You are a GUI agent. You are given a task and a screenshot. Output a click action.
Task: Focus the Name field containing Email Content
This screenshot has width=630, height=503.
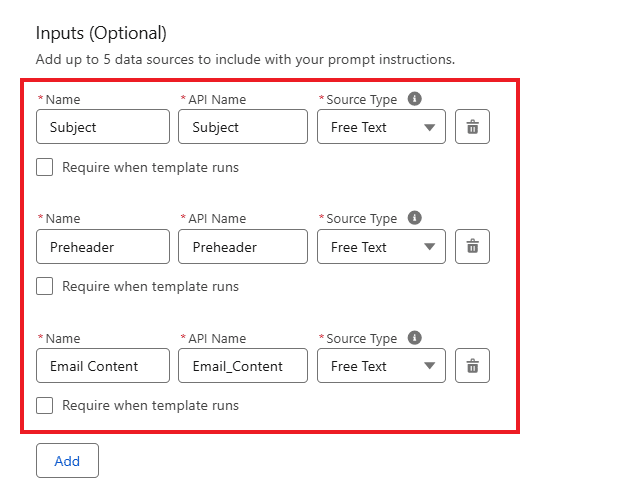pos(103,366)
